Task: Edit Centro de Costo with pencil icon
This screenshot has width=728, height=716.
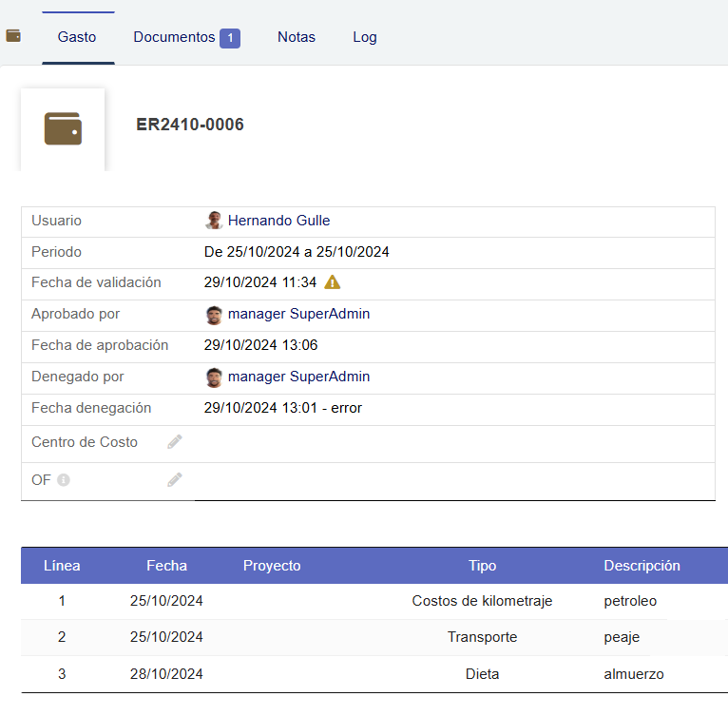Action: coord(174,442)
